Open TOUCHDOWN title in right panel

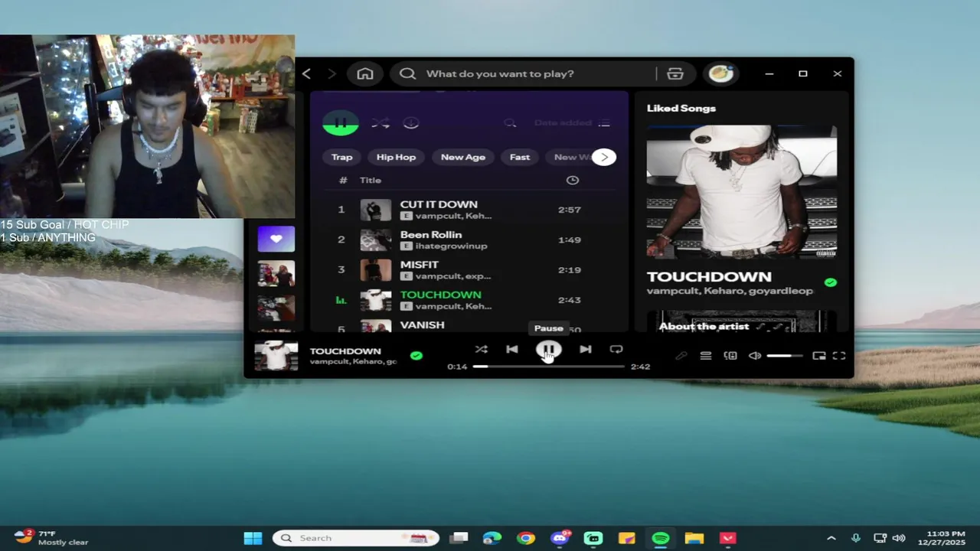[x=709, y=276]
